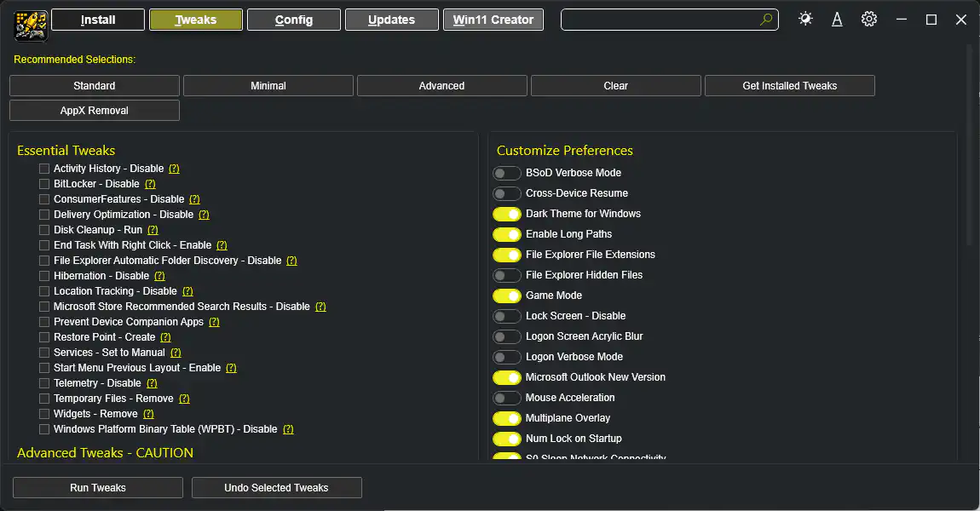Image resolution: width=980 pixels, height=511 pixels.
Task: Switch to the Install tab
Action: [98, 20]
